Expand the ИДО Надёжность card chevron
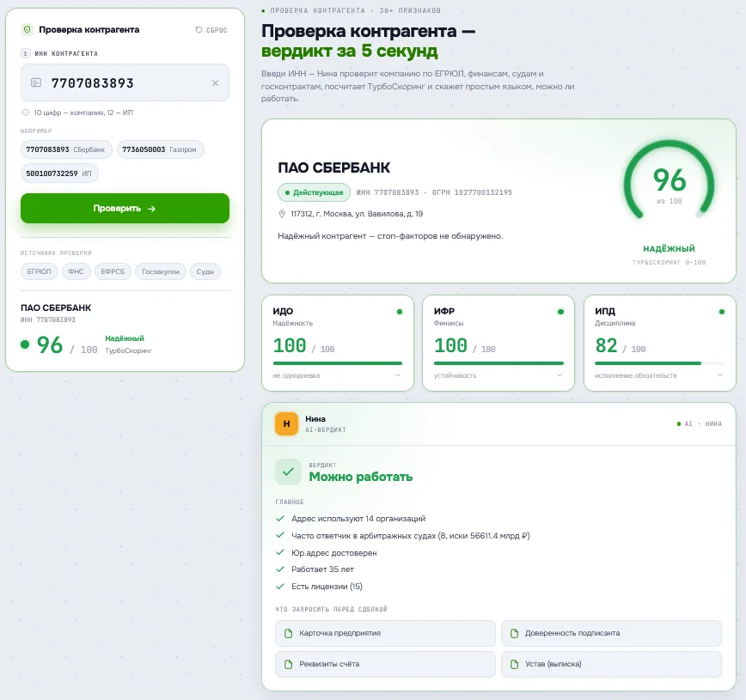This screenshot has width=746, height=700. point(398,375)
